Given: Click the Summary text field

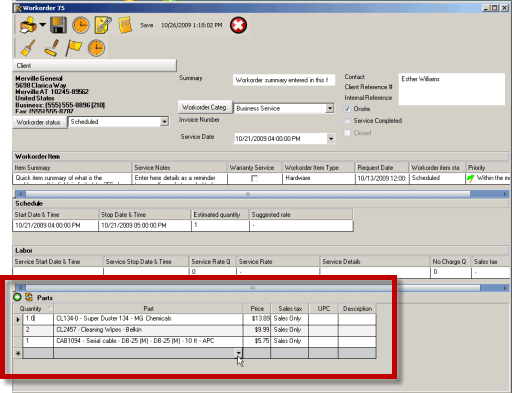Looking at the screenshot, I should pos(284,80).
